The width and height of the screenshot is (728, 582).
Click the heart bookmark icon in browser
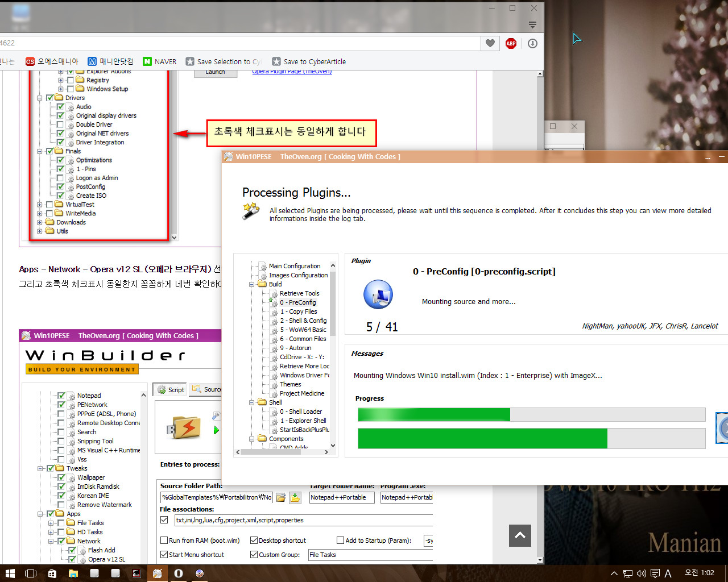[490, 43]
